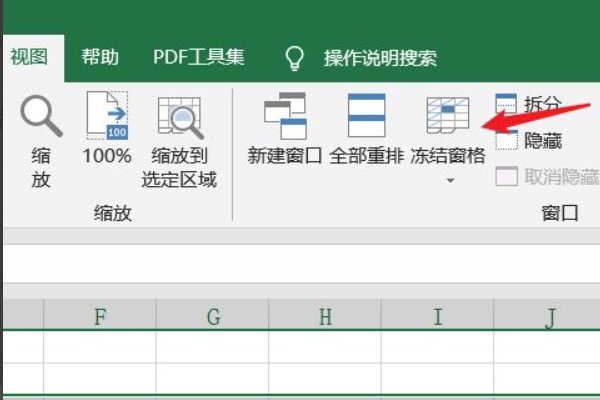The height and width of the screenshot is (400, 600).
Task: Click Zoom to Selection (缩放到选定区域) icon
Action: 180,117
